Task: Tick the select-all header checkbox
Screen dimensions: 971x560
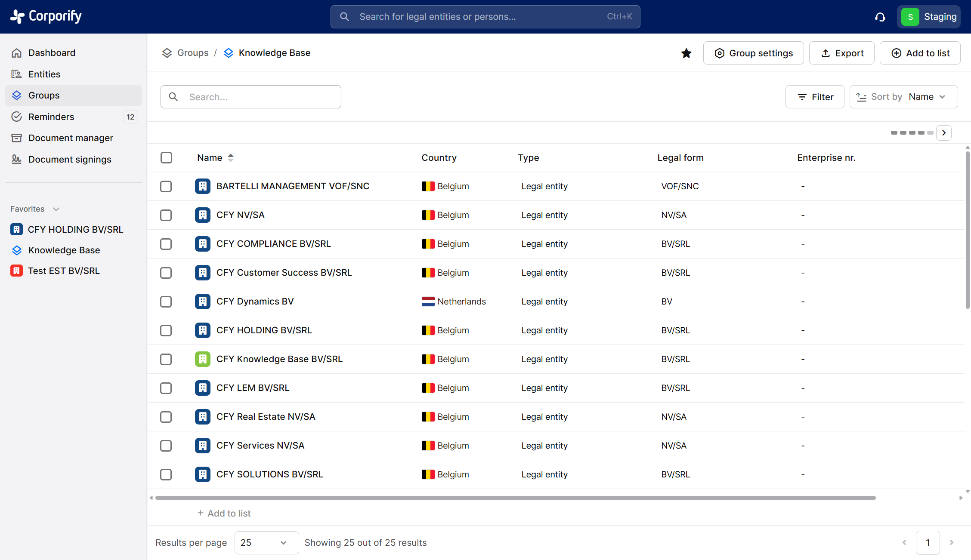Action: coord(166,158)
